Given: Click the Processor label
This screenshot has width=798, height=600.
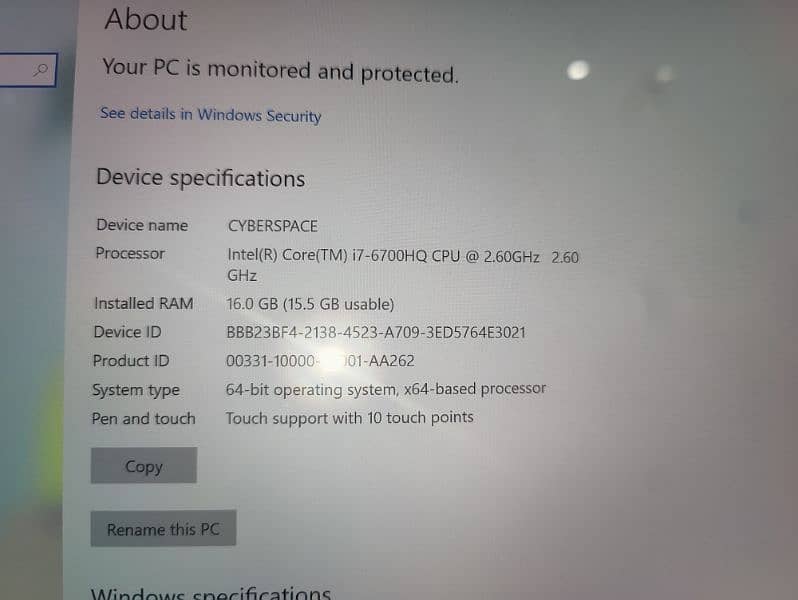Looking at the screenshot, I should [130, 253].
